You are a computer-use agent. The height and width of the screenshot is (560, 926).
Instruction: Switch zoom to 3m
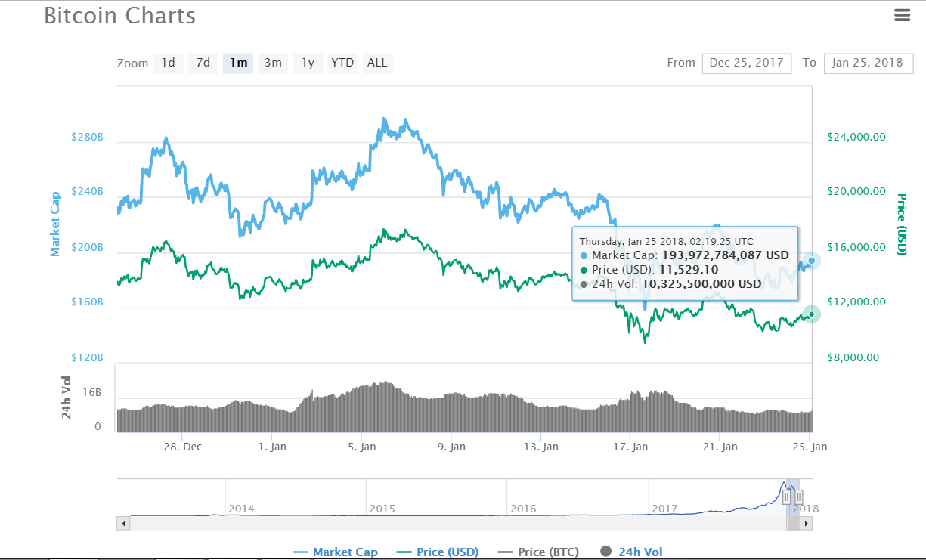273,63
